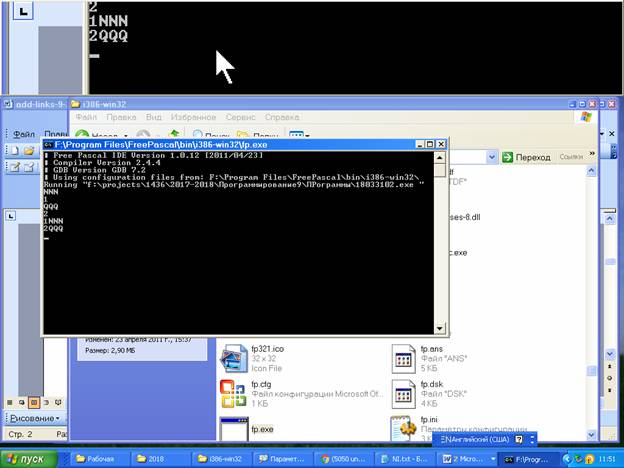Click Word page status Стр. 2
Viewport: 624px width, 468px height.
[20, 434]
